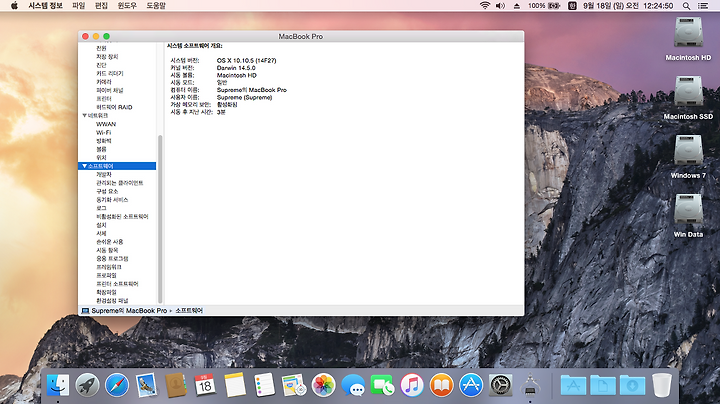Select 프린터 소프트웨어 in sidebar
Viewport: 720px width, 404px height.
(117, 284)
